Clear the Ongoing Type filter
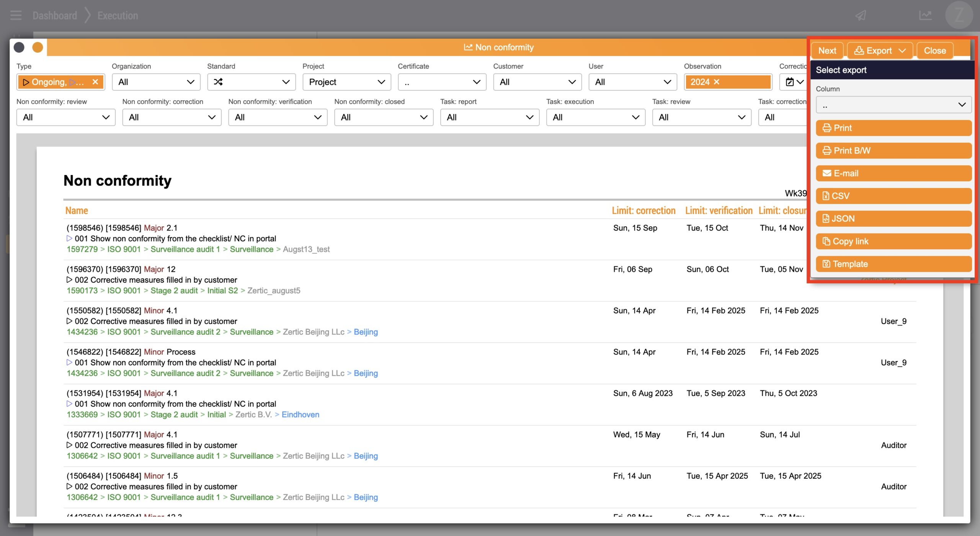 click(x=95, y=82)
